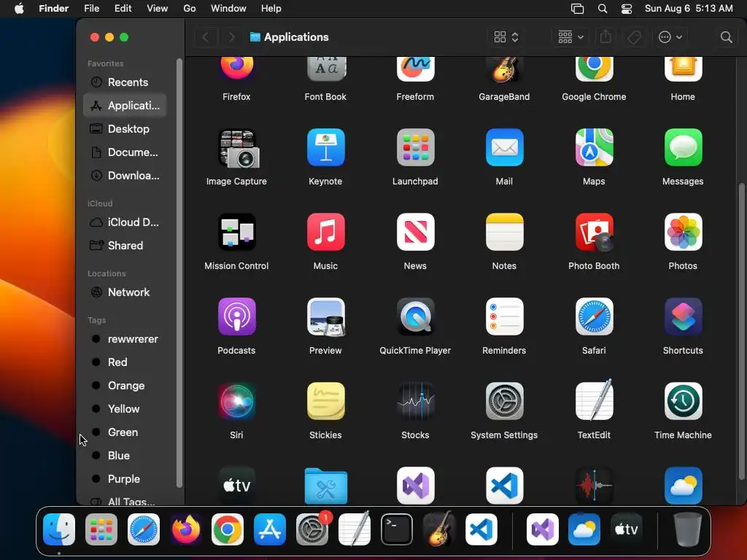The image size is (747, 560).
Task: Click the Edit Tags toolbar button
Action: tap(634, 37)
